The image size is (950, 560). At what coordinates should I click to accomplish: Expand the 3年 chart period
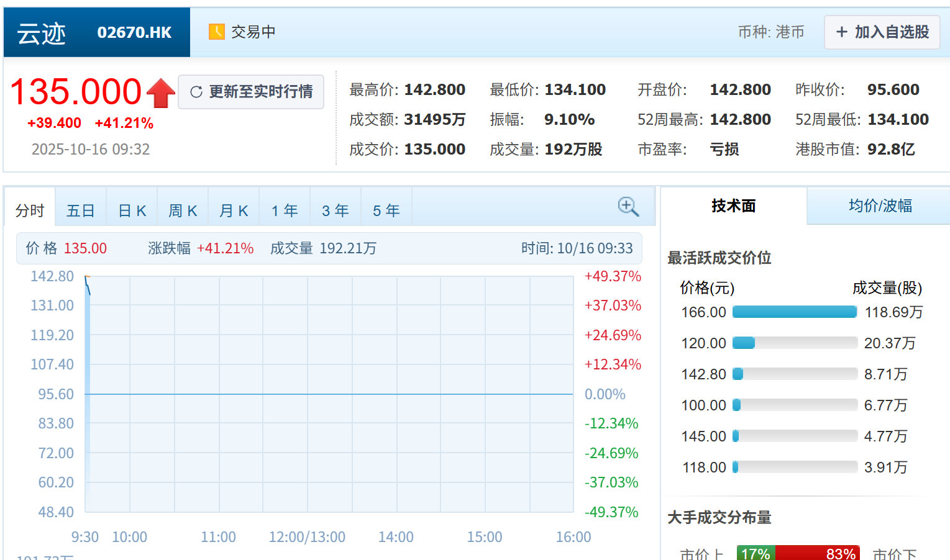click(335, 209)
